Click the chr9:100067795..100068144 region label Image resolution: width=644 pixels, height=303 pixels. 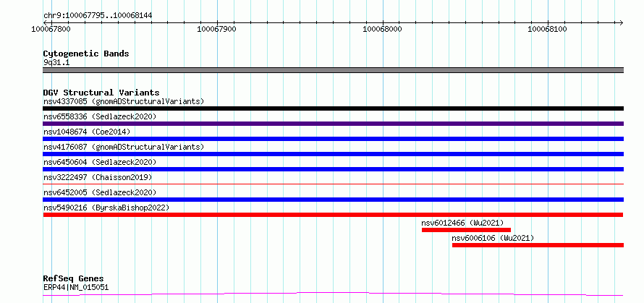coord(98,15)
